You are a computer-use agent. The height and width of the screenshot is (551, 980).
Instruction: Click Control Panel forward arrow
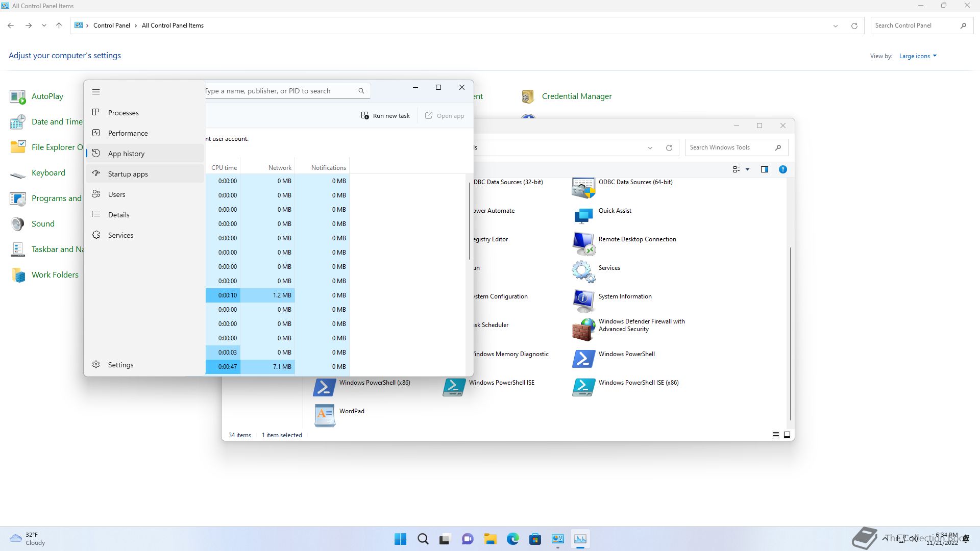point(29,26)
